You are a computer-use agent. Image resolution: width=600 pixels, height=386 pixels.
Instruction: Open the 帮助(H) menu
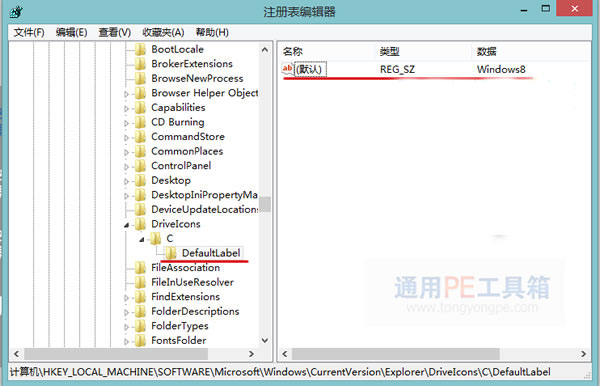point(212,32)
